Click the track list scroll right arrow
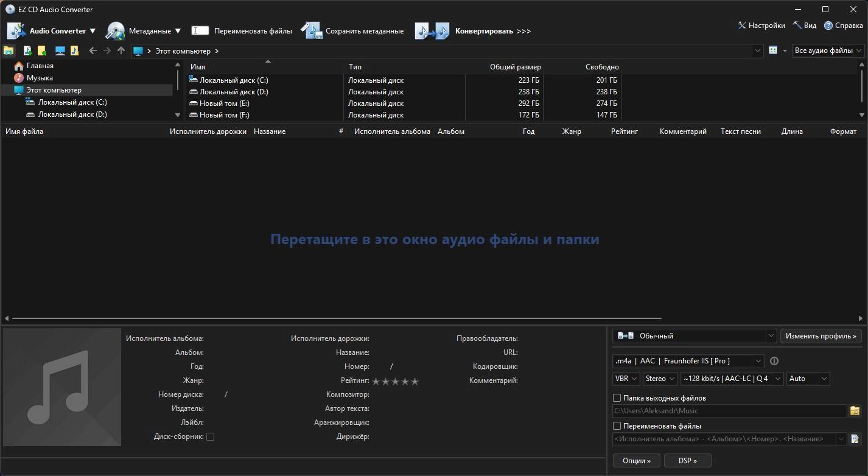 (x=862, y=318)
